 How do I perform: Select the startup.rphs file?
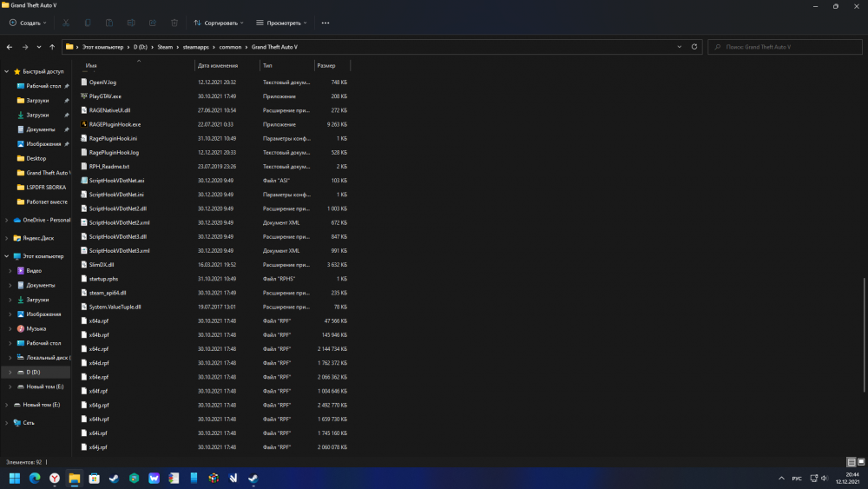pos(103,279)
